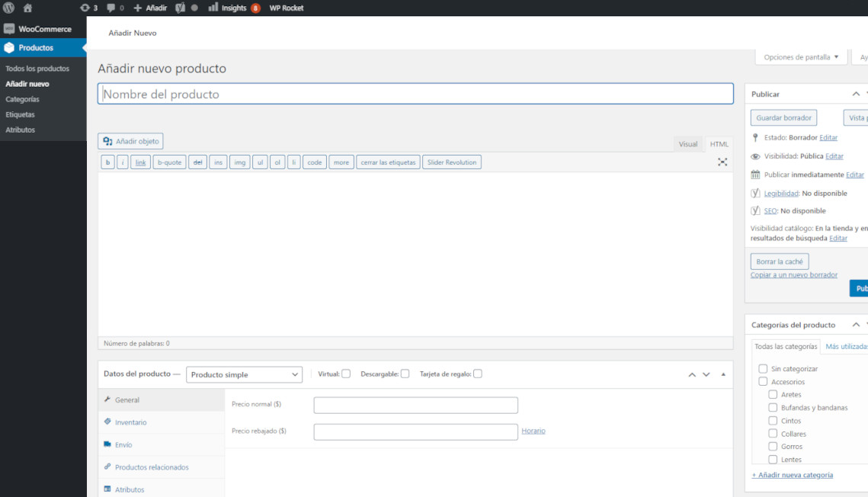
Task: Click the Estado pin icon
Action: click(x=755, y=137)
